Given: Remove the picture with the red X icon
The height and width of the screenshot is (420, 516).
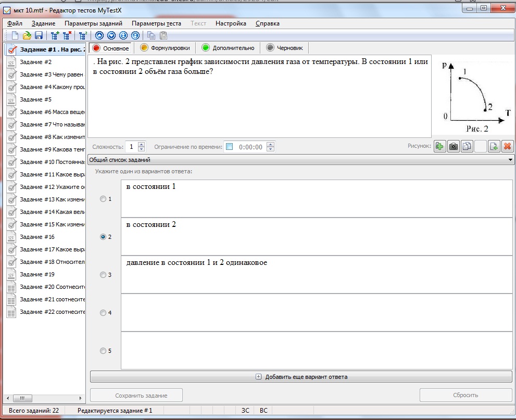Looking at the screenshot, I should (x=507, y=146).
